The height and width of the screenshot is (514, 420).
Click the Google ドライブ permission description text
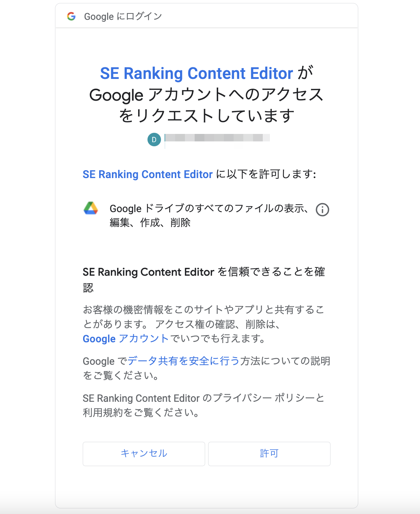tap(209, 215)
